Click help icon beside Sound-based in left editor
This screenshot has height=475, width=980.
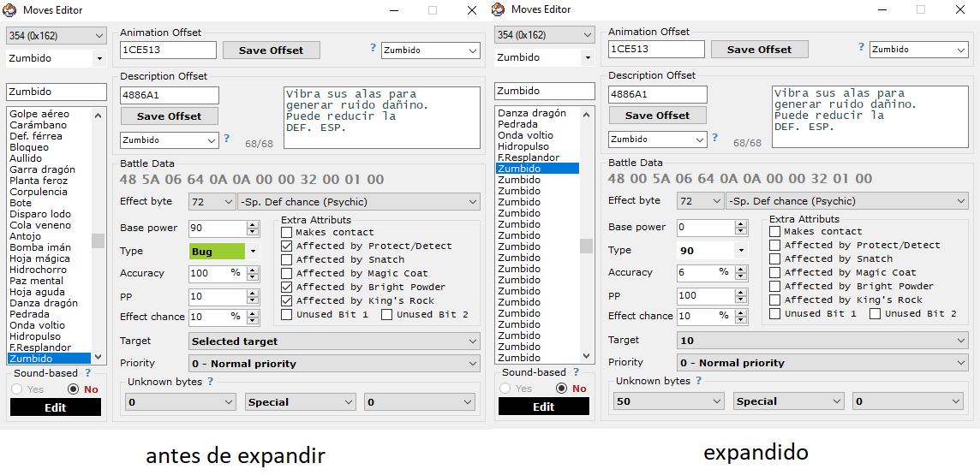[88, 373]
